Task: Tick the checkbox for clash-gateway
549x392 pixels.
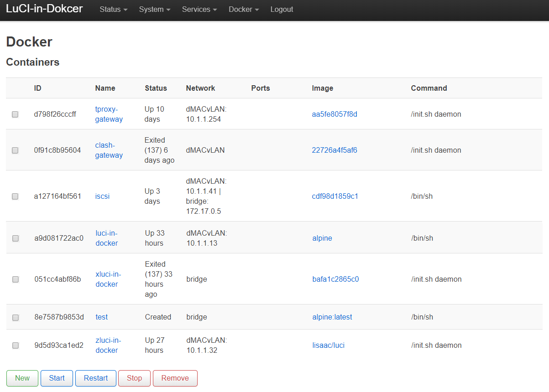Action: point(15,150)
